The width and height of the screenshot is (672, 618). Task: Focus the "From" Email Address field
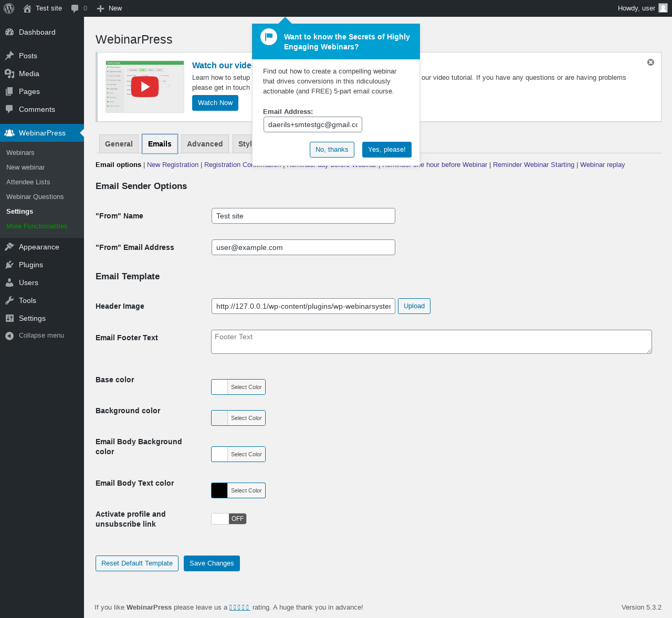(x=303, y=247)
